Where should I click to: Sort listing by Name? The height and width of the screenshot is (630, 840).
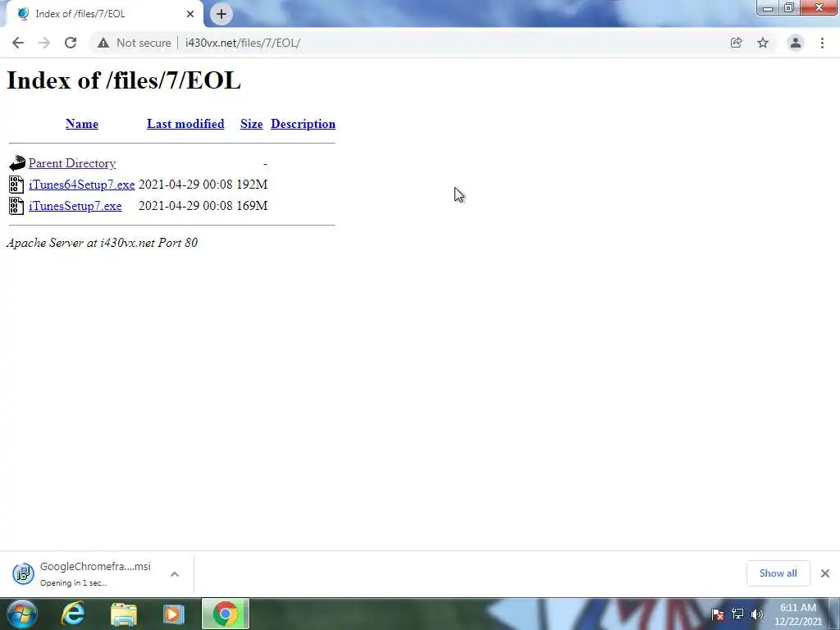click(82, 124)
